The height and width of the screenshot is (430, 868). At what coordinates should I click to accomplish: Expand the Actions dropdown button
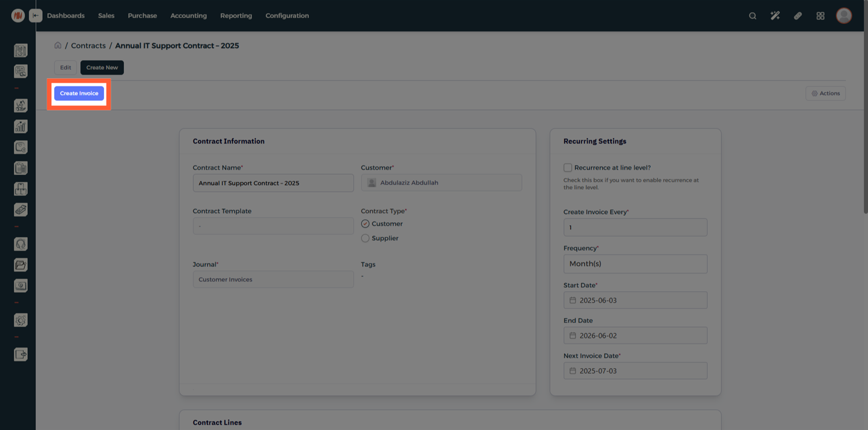point(825,93)
